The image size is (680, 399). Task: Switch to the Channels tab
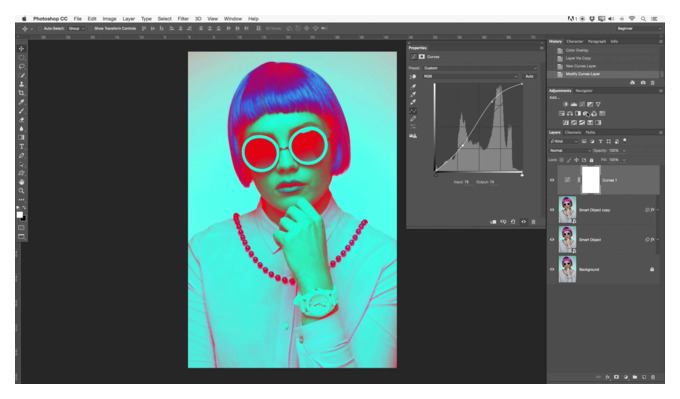[573, 132]
